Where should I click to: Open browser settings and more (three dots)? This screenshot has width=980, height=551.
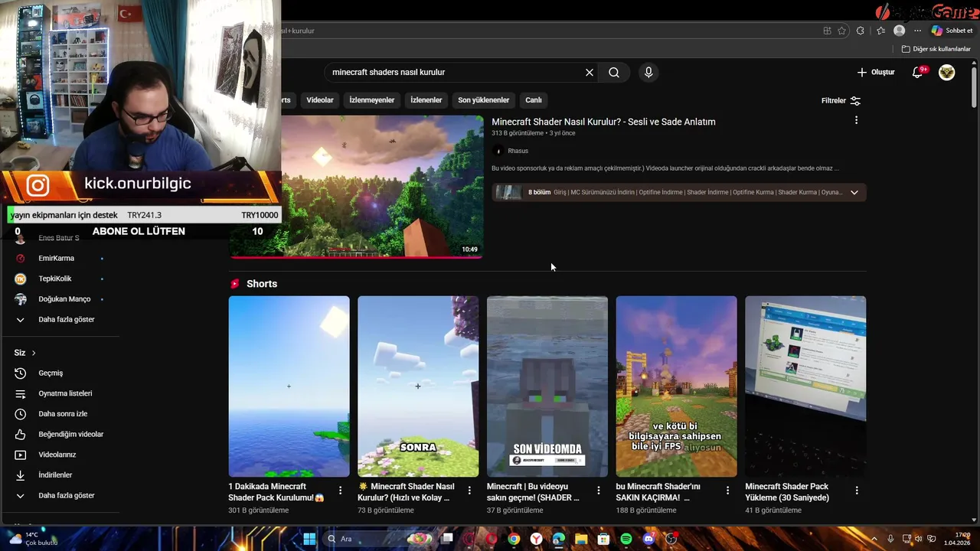coord(917,31)
